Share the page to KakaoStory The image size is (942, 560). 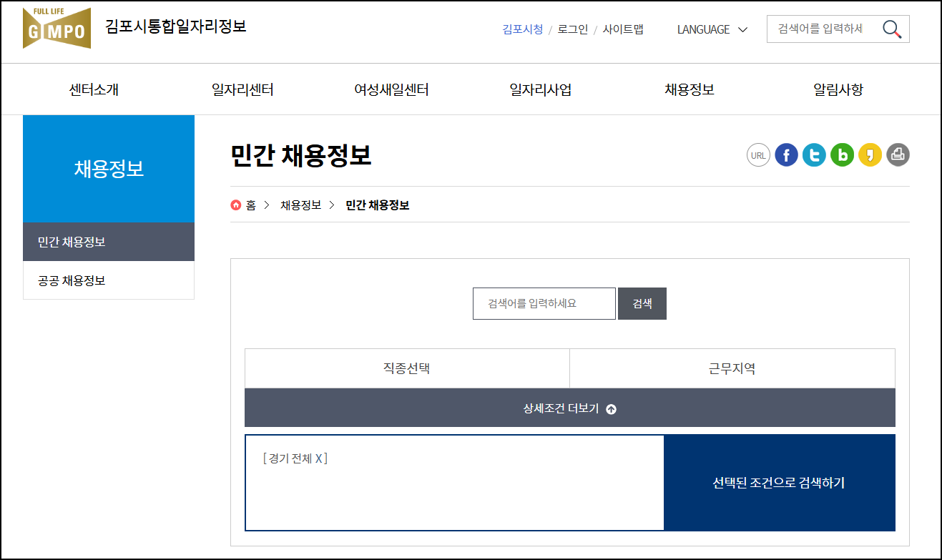tap(870, 154)
